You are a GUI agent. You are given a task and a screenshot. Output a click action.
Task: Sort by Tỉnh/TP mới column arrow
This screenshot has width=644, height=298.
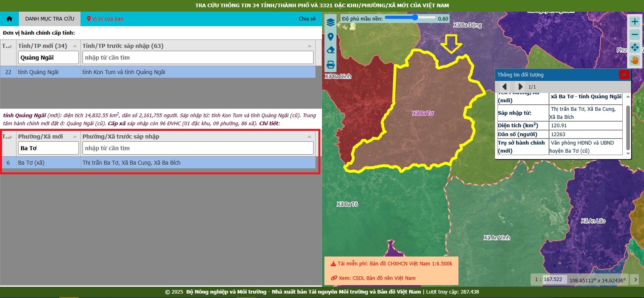(x=75, y=46)
